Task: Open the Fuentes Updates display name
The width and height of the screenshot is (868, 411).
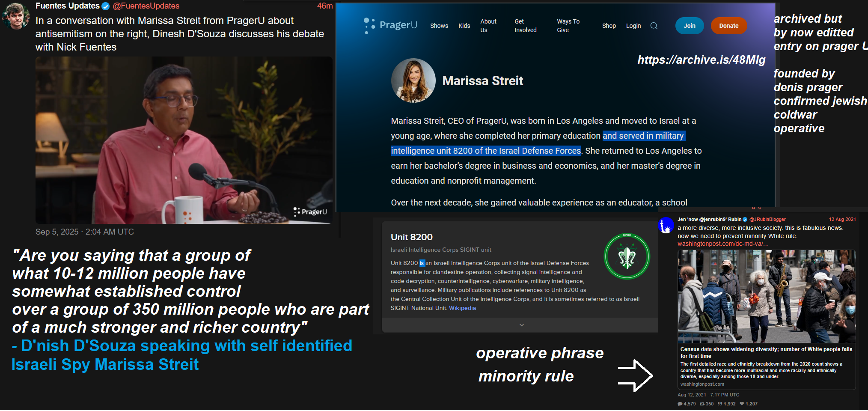Action: pos(68,6)
